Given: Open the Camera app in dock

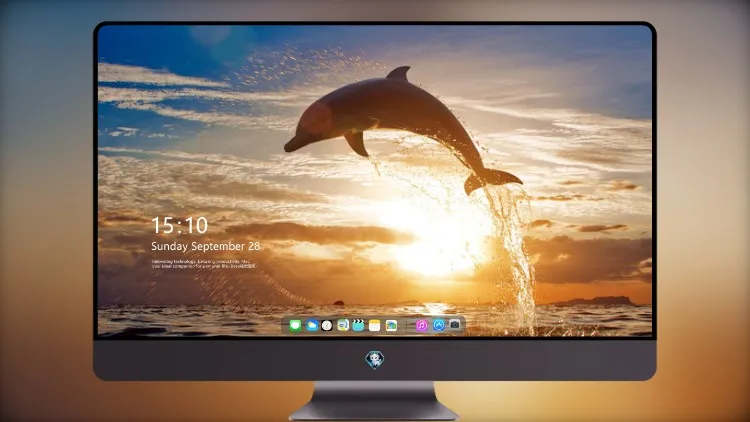Looking at the screenshot, I should click(455, 325).
